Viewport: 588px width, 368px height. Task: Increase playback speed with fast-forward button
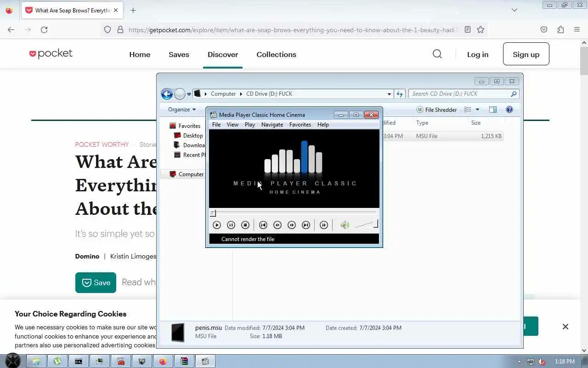pos(292,225)
